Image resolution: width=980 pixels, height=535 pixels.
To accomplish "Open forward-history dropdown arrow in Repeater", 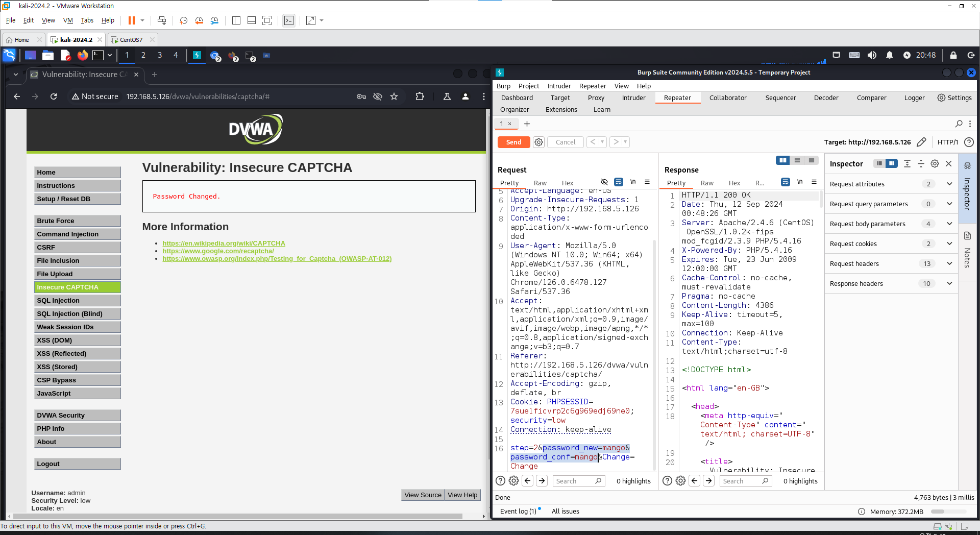I will 625,142.
